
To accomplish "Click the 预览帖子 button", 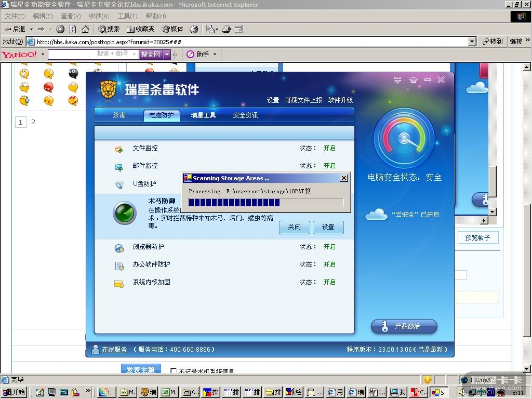I will click(478, 237).
